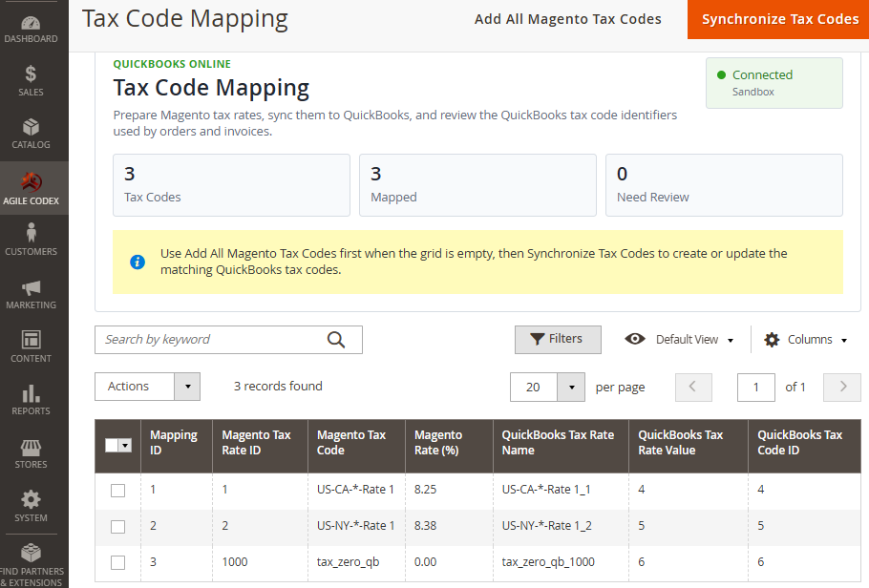Click Synchronize Tax Codes button
The height and width of the screenshot is (588, 869).
(x=778, y=19)
